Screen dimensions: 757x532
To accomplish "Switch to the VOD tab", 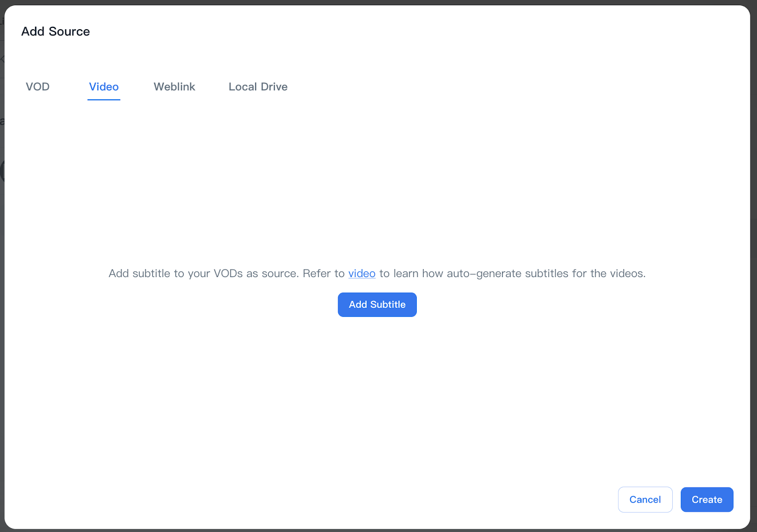I will (37, 87).
